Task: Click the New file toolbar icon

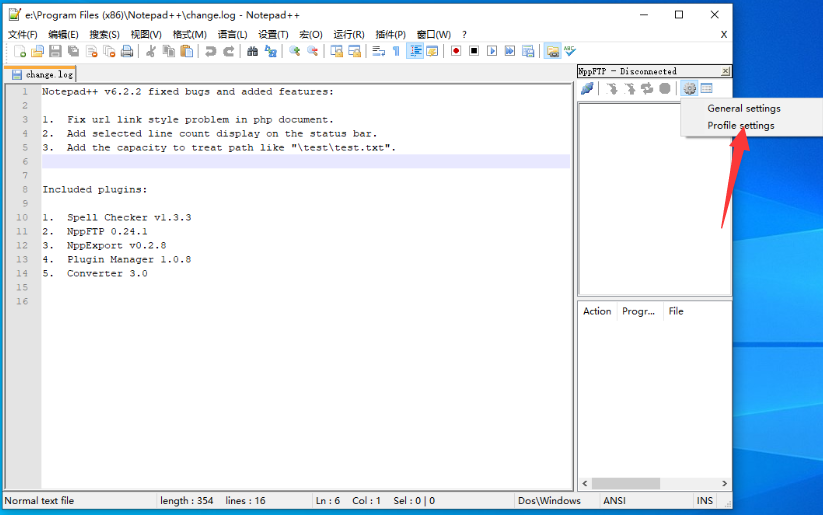Action: [19, 51]
